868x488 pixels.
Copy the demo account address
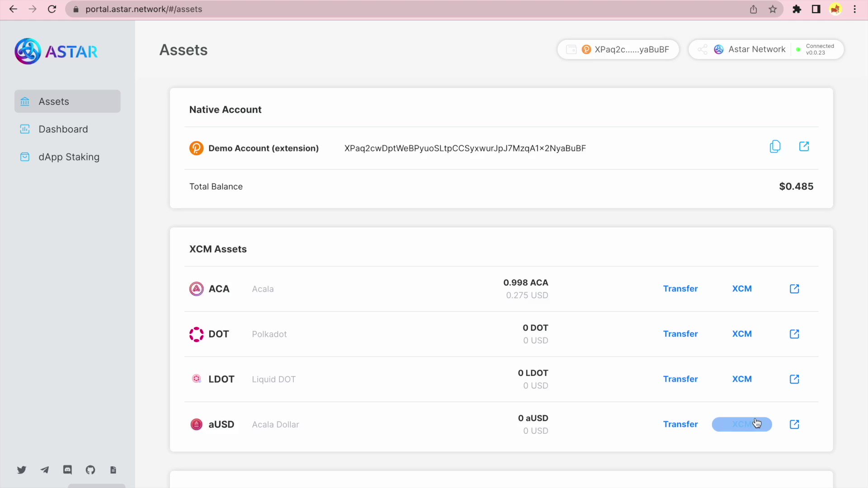pyautogui.click(x=775, y=146)
